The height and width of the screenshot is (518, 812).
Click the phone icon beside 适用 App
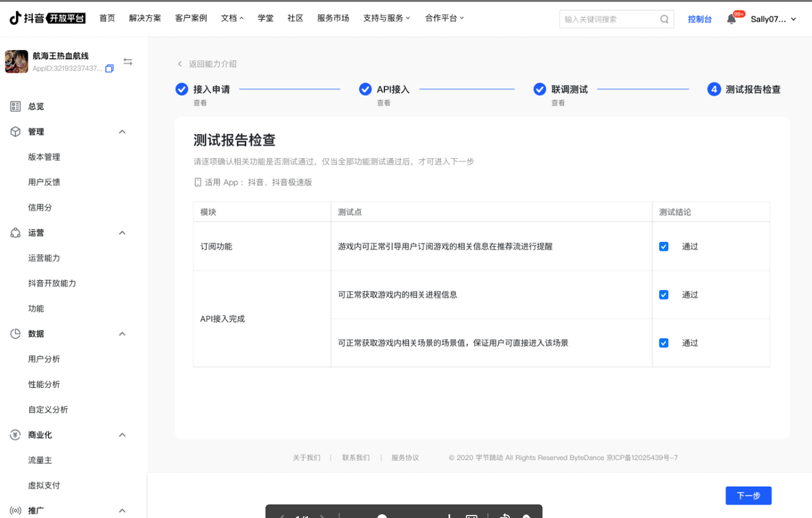point(198,182)
